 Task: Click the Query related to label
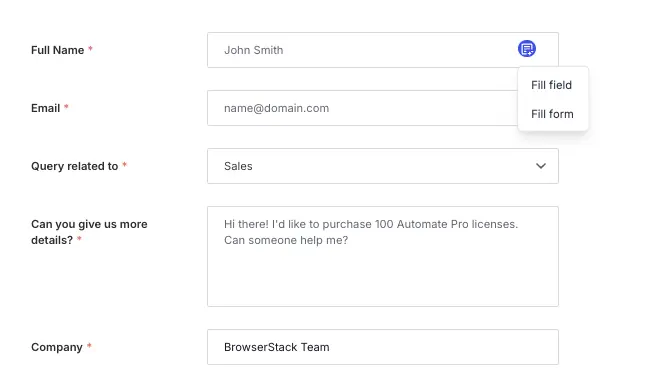pos(74,166)
